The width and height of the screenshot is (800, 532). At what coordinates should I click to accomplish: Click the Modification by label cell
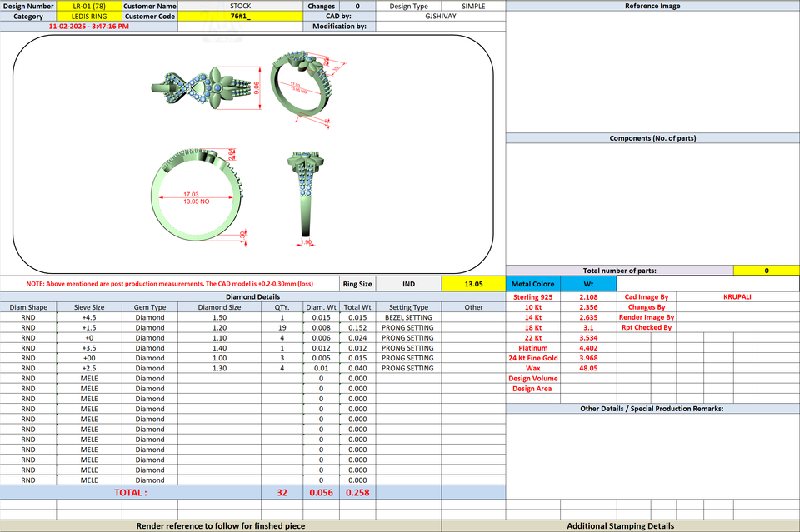pos(339,27)
